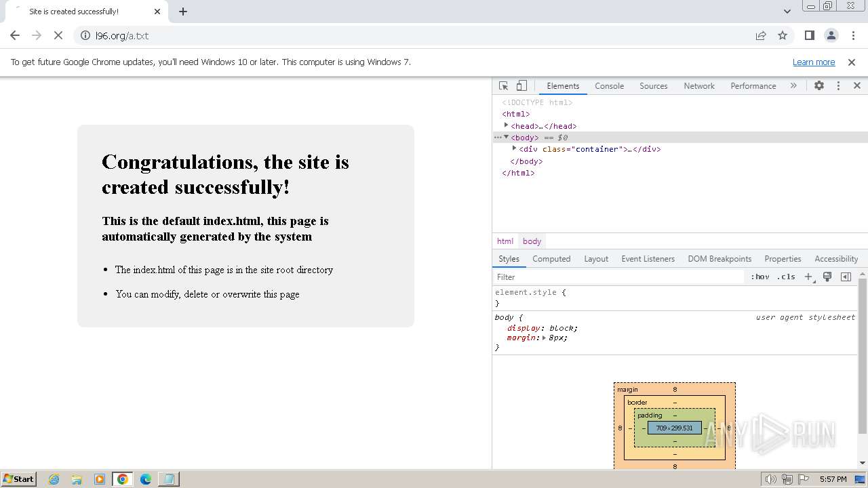Add a new style rule
Viewport: 868px width, 488px height.
[808, 277]
